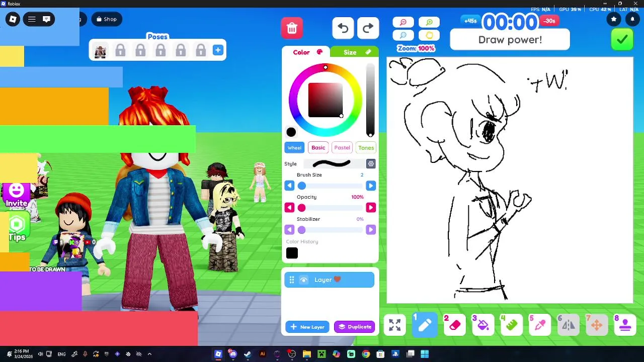
Task: Select the Basic palette mode
Action: [x=318, y=148]
